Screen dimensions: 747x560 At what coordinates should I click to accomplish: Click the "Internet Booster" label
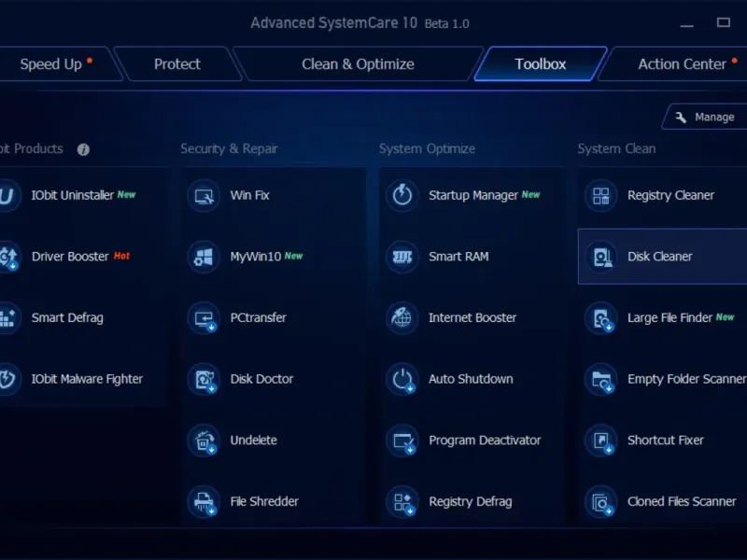[x=472, y=317]
